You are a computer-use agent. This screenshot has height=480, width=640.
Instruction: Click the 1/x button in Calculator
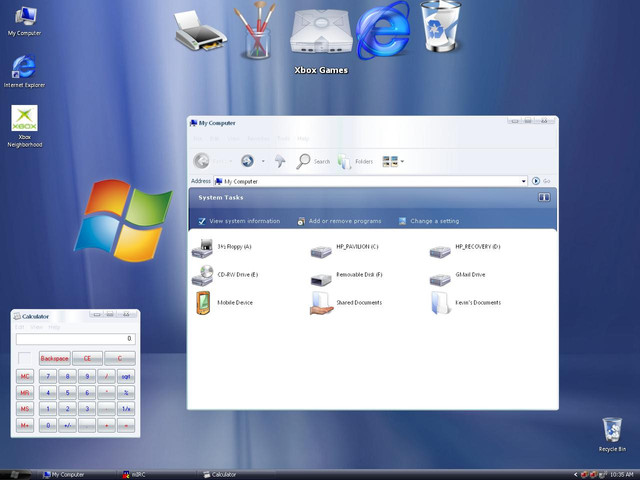click(126, 409)
